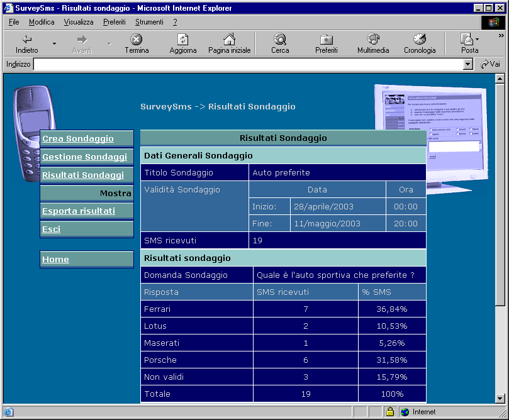Click the padlock security icon in status bar
The width and height of the screenshot is (509, 420).
point(390,412)
